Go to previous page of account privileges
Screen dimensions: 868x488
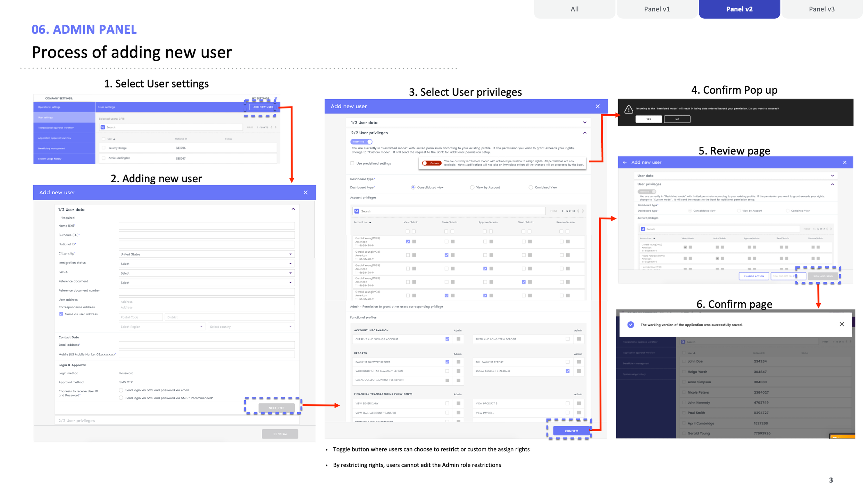(x=578, y=211)
